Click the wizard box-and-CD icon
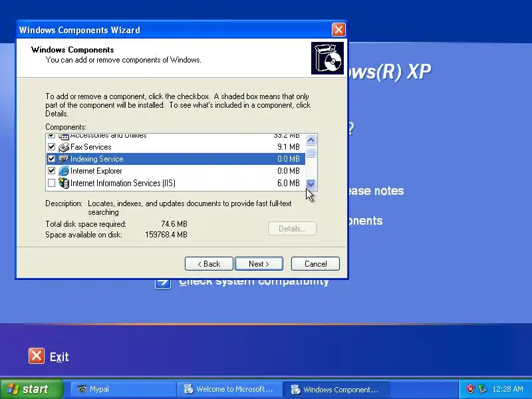The image size is (532, 399). (x=327, y=58)
